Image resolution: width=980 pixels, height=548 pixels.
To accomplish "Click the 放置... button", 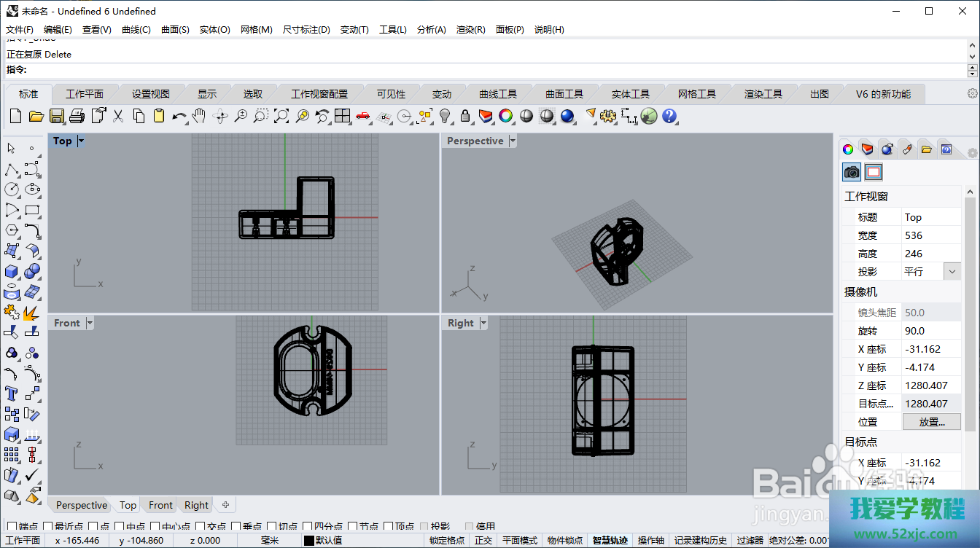I will (x=931, y=422).
